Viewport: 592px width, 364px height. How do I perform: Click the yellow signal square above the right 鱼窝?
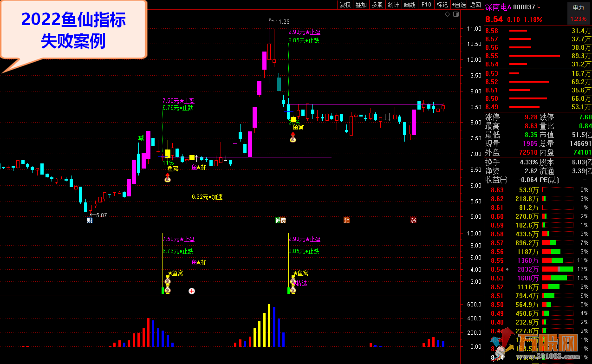(293, 120)
